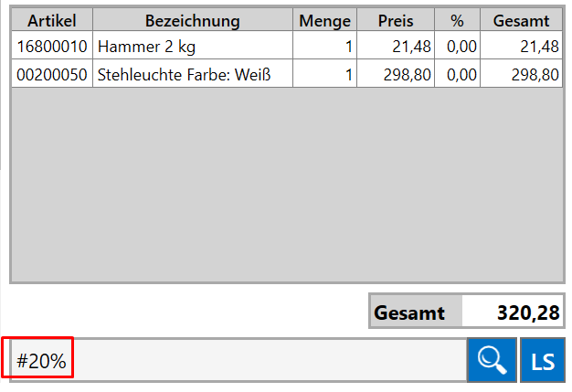Image resolution: width=572 pixels, height=392 pixels.
Task: Click the Gesamt column header
Action: (x=522, y=20)
